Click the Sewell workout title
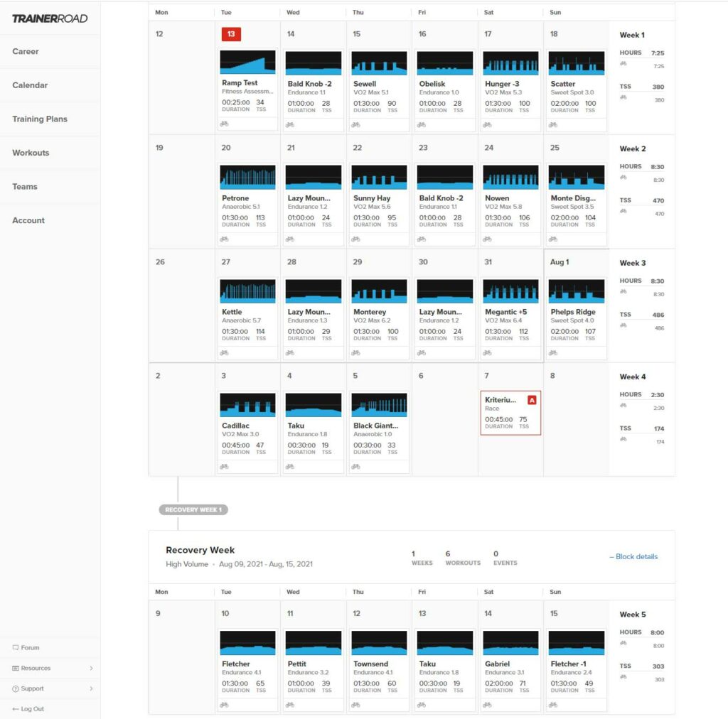 [365, 84]
